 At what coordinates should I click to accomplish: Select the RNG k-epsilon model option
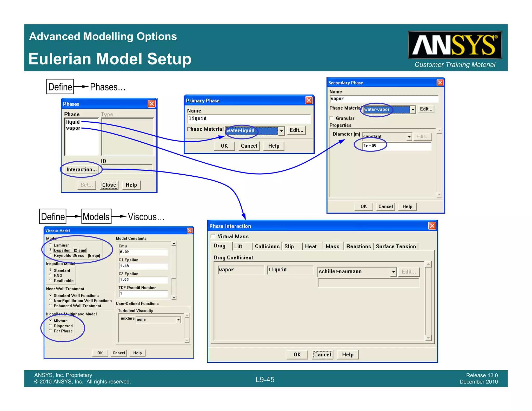coord(50,275)
